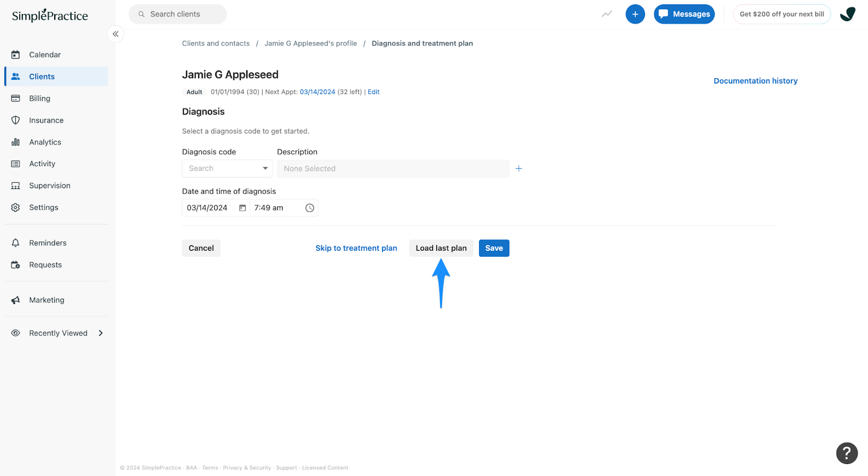Click the Support footer link
This screenshot has width=868, height=476.
286,468
